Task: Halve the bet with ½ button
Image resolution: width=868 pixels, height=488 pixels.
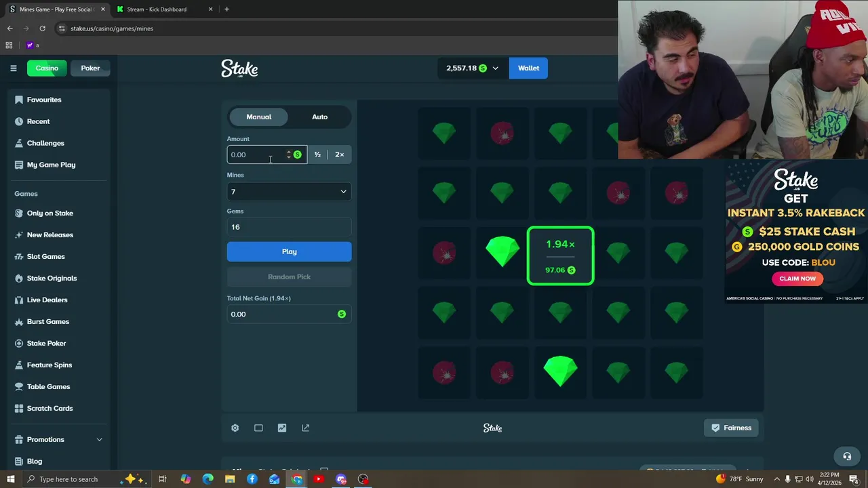Action: point(317,155)
